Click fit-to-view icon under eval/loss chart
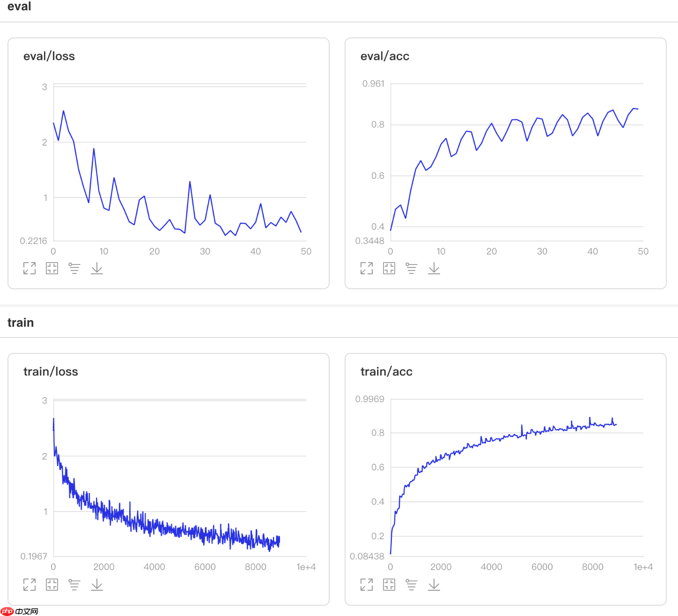 [52, 268]
